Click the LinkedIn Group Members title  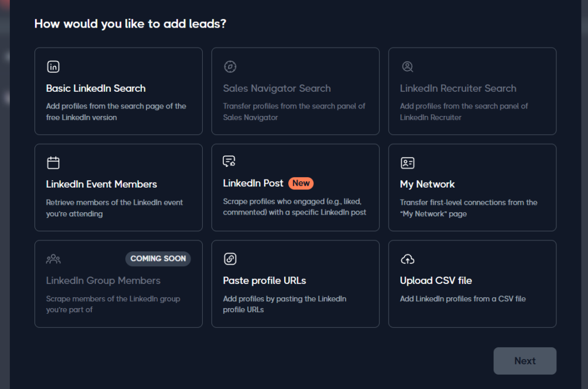tap(103, 281)
